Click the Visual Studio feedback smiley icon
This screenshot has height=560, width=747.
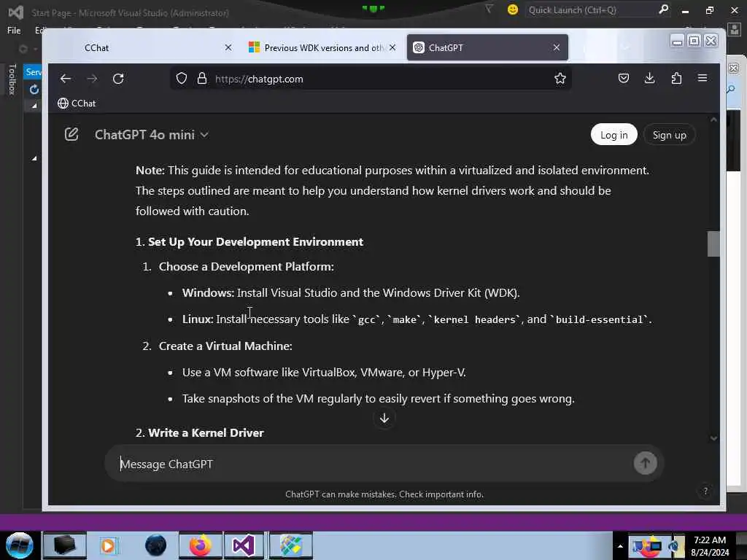point(513,9)
